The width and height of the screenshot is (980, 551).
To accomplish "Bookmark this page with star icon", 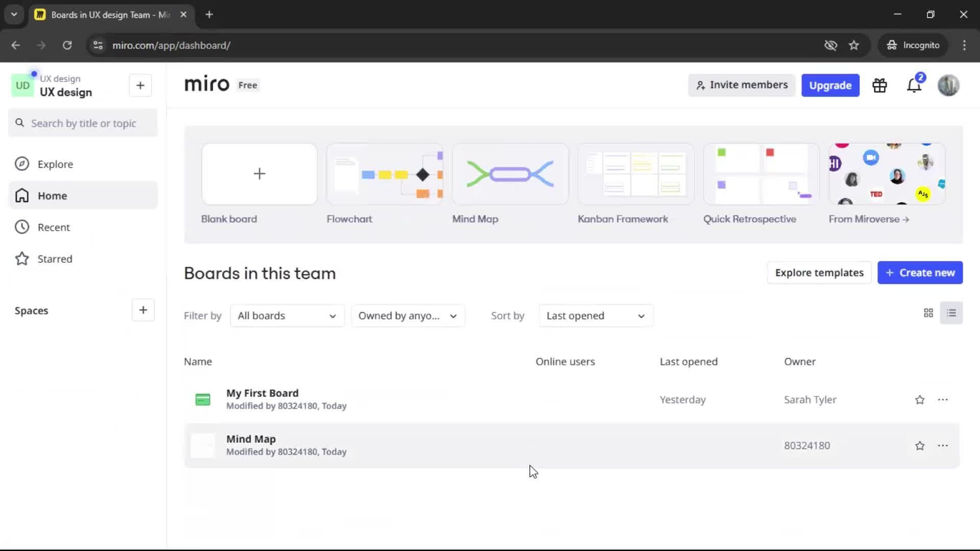I will (x=854, y=45).
